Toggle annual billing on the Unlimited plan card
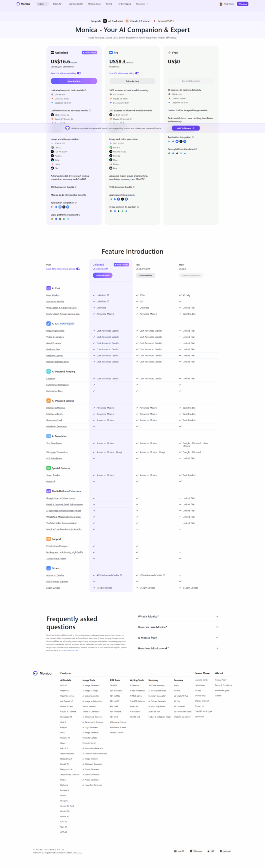The height and width of the screenshot is (868, 265). [79, 73]
